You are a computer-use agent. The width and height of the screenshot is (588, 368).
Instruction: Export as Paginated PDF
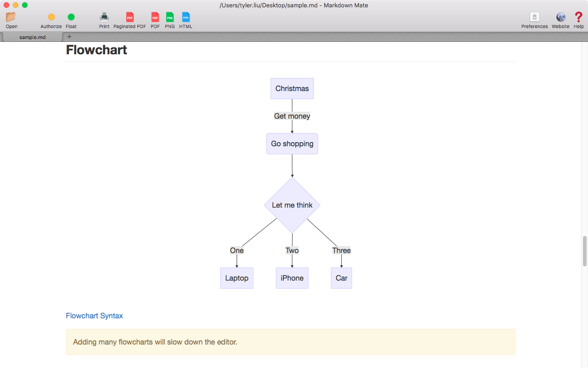(130, 17)
